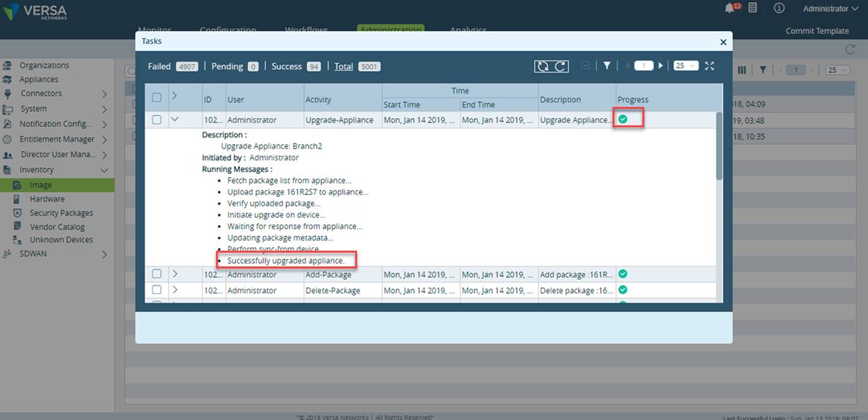Open Vendor Catalog in sidebar
Image resolution: width=868 pixels, height=420 pixels.
pos(57,227)
